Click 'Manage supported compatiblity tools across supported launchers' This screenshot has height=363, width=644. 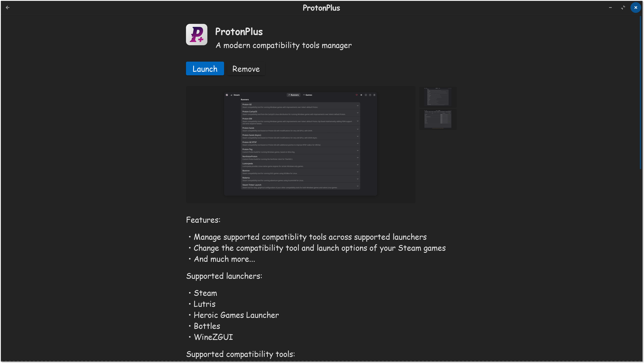pyautogui.click(x=310, y=237)
